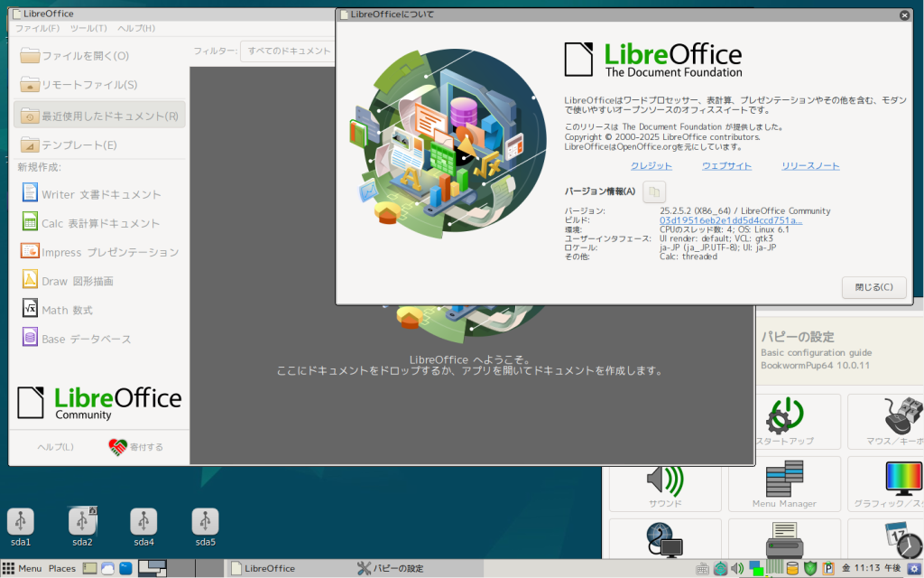This screenshot has width=924, height=578.
Task: Open the ツール(T) menu
Action: (88, 28)
